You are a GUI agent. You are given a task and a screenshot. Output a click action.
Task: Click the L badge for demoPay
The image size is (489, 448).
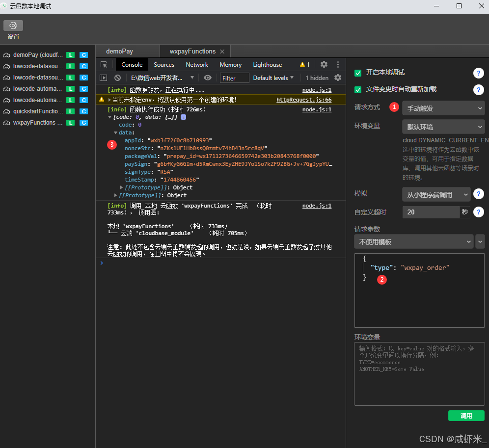(71, 55)
